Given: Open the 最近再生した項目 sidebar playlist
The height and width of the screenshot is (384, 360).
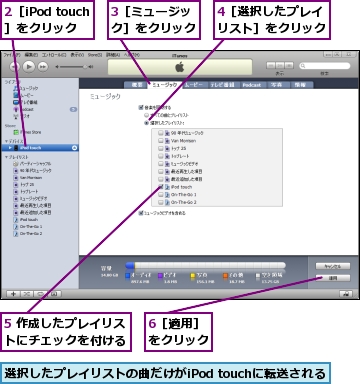Looking at the screenshot, I should (32, 206).
